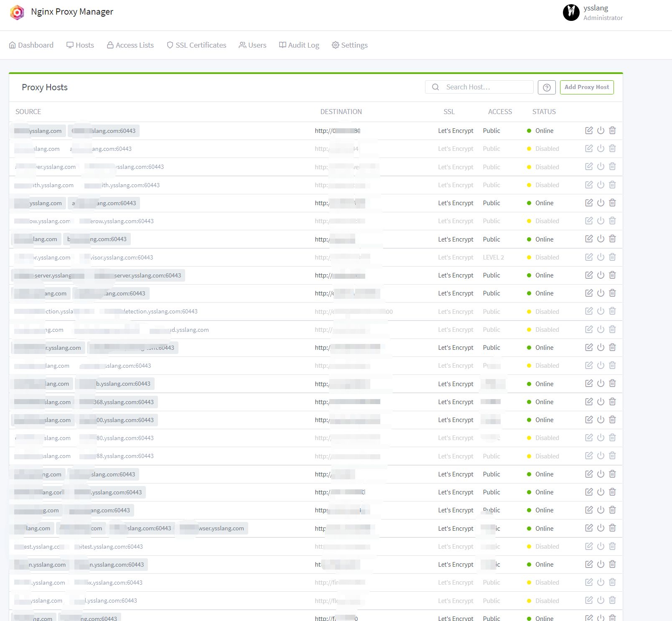Edit the b.ysslang.com:60443 host row
Viewport: 672px width, 621px height.
589,383
